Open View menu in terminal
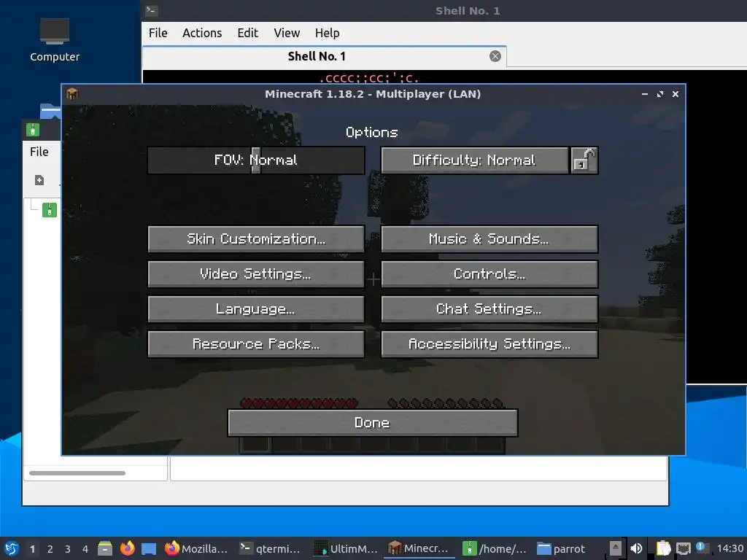This screenshot has width=747, height=560. [286, 33]
